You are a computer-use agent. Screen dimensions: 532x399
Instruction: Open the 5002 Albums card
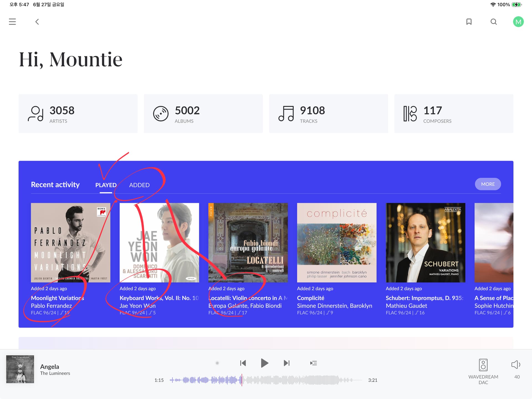203,114
